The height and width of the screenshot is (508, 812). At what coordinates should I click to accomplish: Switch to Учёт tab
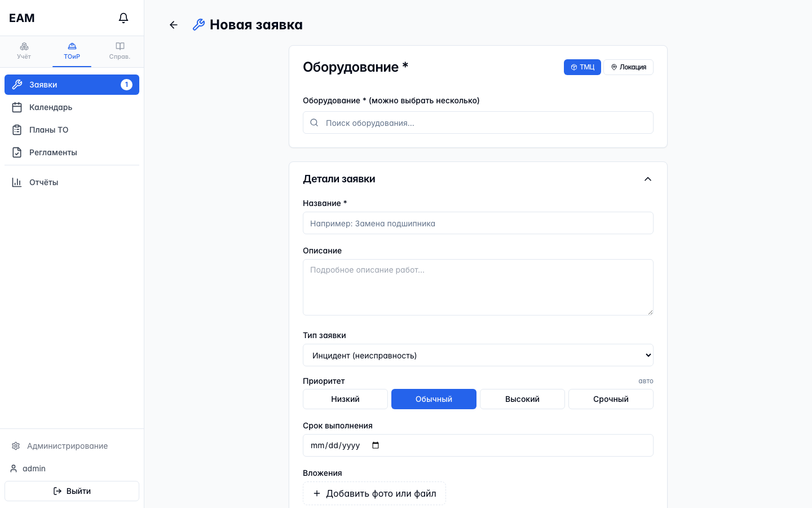pyautogui.click(x=24, y=51)
